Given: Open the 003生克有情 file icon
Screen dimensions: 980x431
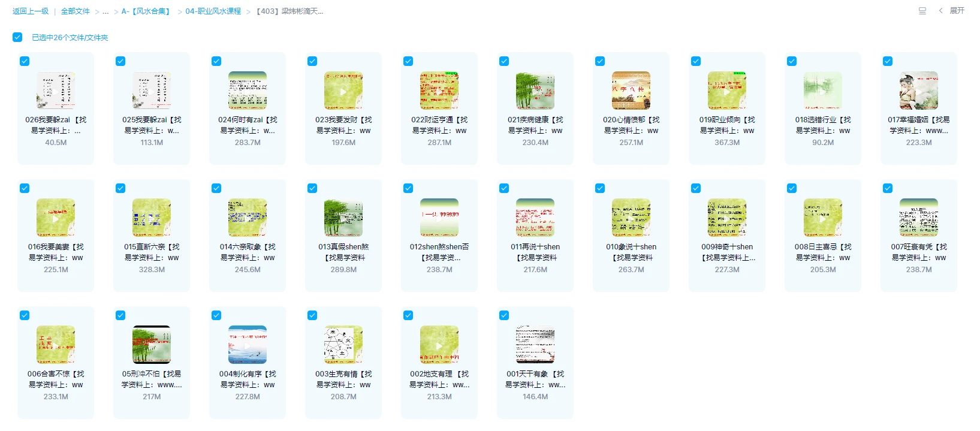Looking at the screenshot, I should pyautogui.click(x=343, y=345).
